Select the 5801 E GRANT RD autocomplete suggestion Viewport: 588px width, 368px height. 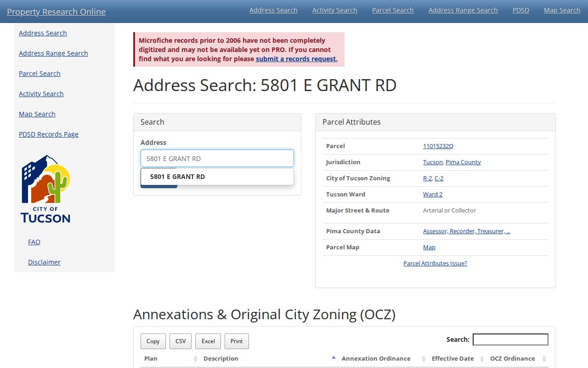click(217, 177)
